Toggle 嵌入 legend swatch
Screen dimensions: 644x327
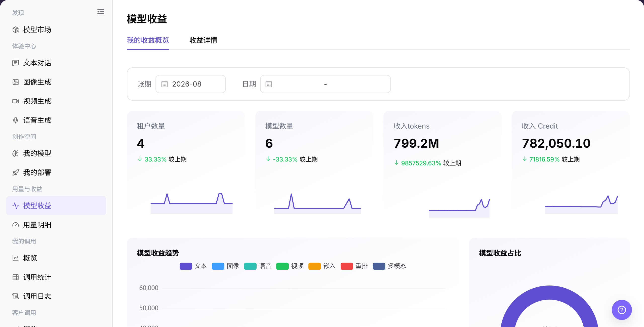coord(314,266)
